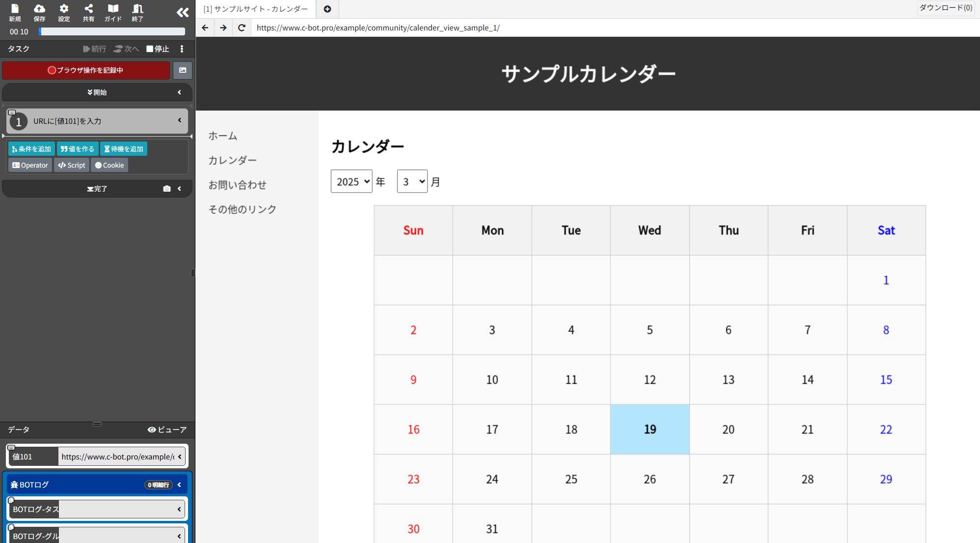The height and width of the screenshot is (543, 980).
Task: Expand step 1 URLに[値101]を入力 chevron
Action: point(180,120)
